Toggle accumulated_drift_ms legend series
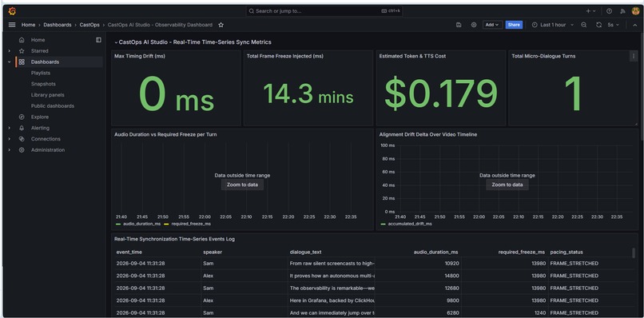The image size is (644, 318). coord(409,224)
